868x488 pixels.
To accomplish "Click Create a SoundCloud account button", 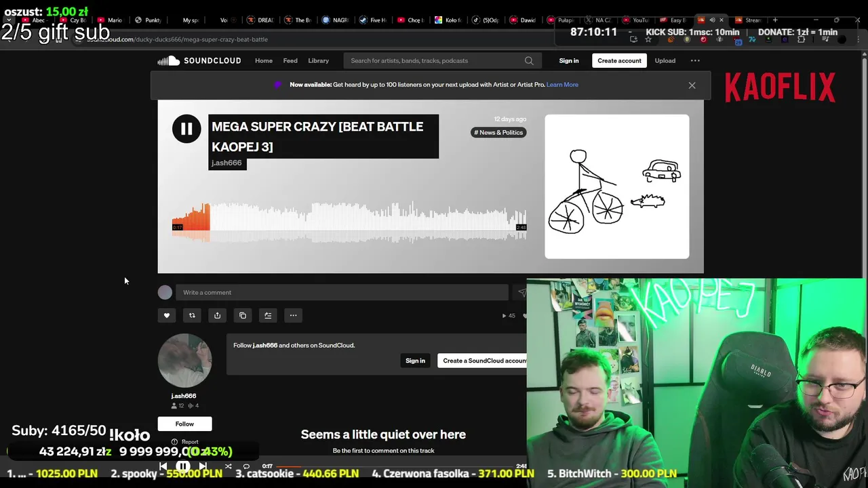I will coord(483,361).
